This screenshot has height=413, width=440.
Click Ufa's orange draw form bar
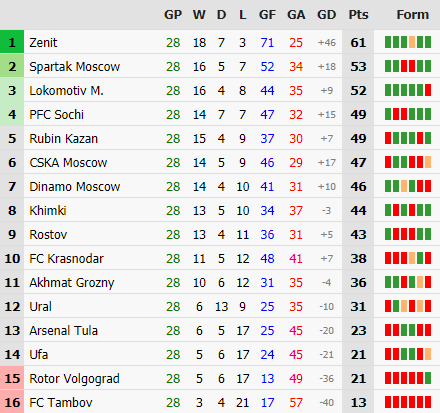pyautogui.click(x=428, y=354)
